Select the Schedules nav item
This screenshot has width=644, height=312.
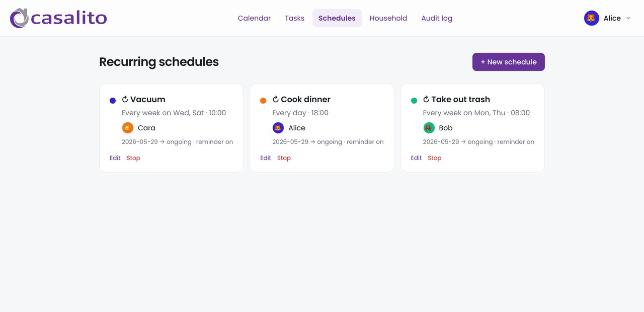point(337,18)
